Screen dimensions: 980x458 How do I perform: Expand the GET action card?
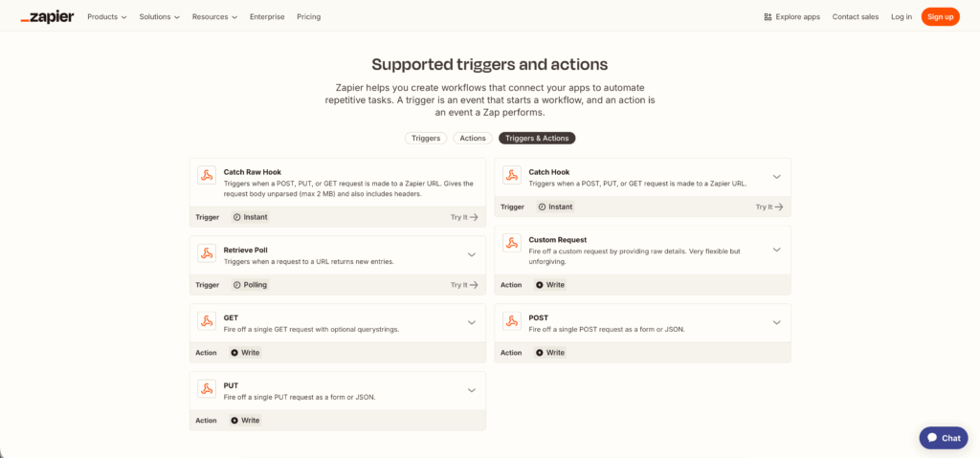[x=471, y=322]
